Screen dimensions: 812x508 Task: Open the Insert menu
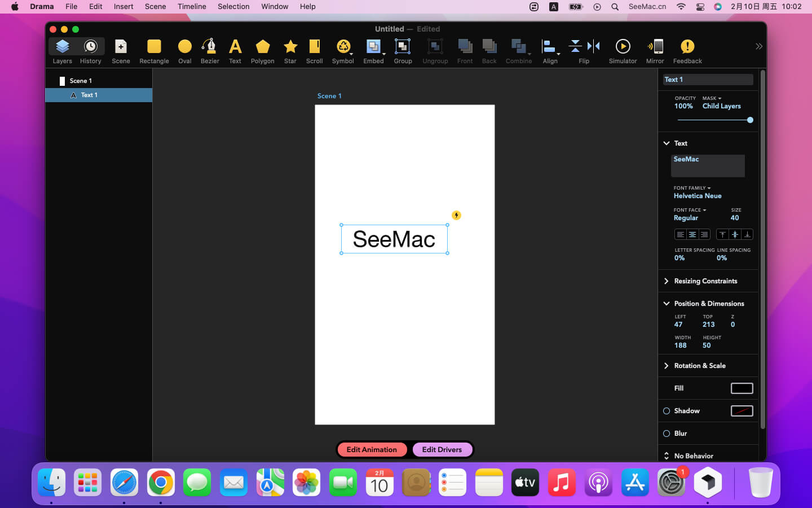(123, 7)
